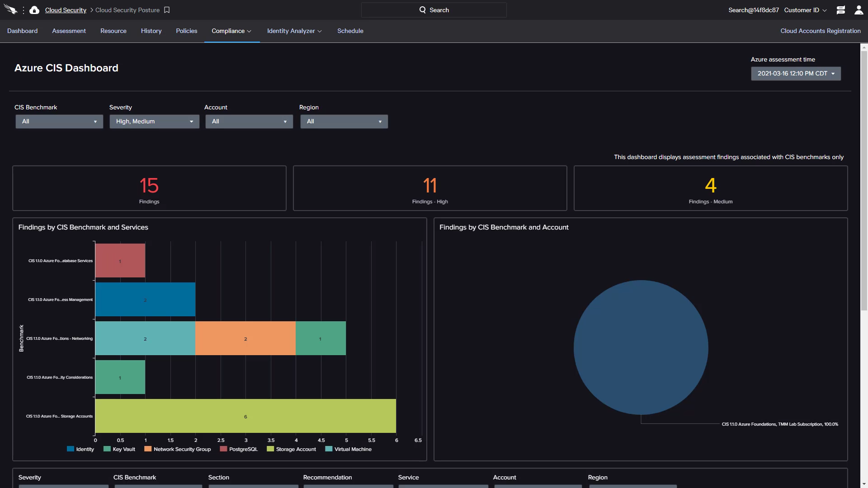The image size is (868, 488).
Task: Click the 4 Findings - Medium card
Action: (711, 188)
